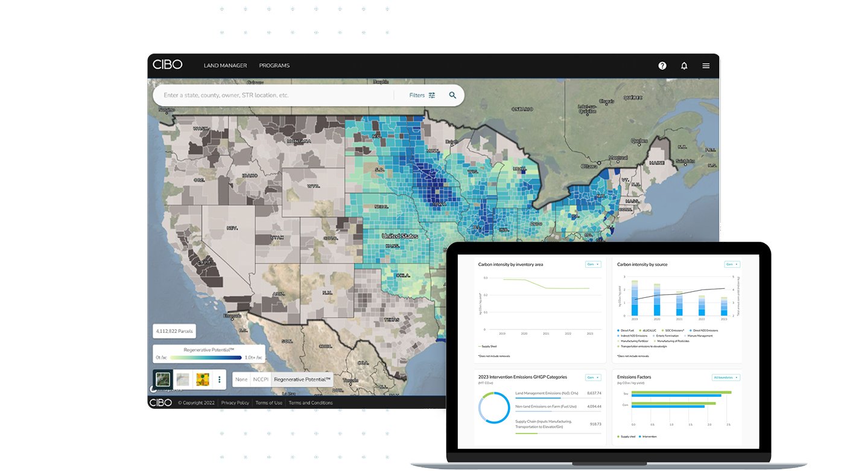
Task: Click the magnifier search icon
Action: point(452,95)
